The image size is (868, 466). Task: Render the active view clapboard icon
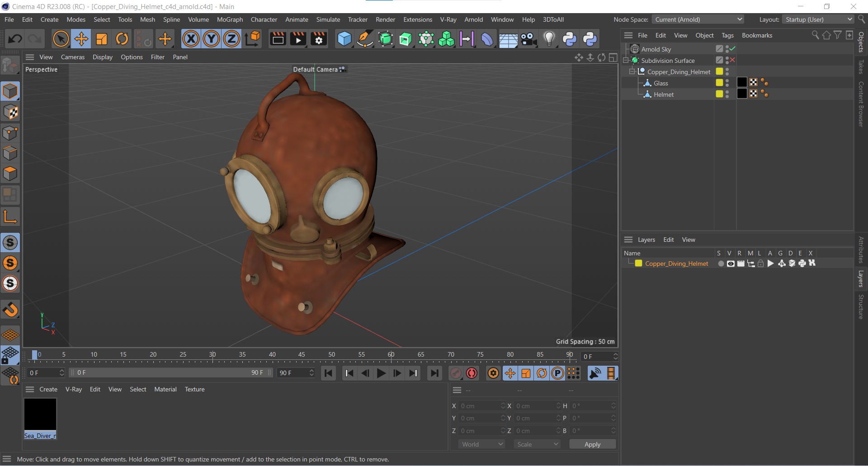click(x=278, y=39)
